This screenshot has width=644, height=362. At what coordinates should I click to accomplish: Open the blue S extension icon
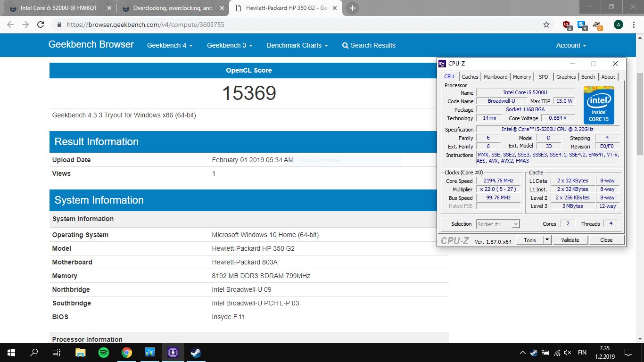582,25
